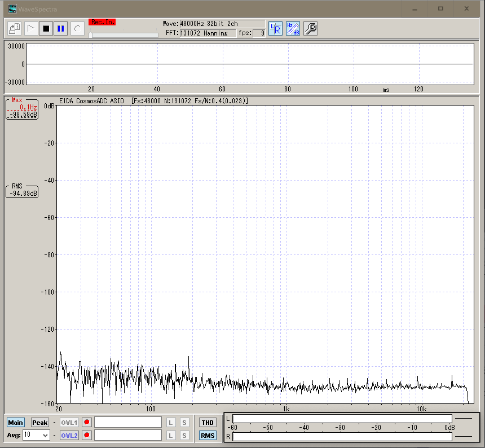The width and height of the screenshot is (485, 448).
Task: Click the OVL1 red record dot
Action: 87,422
